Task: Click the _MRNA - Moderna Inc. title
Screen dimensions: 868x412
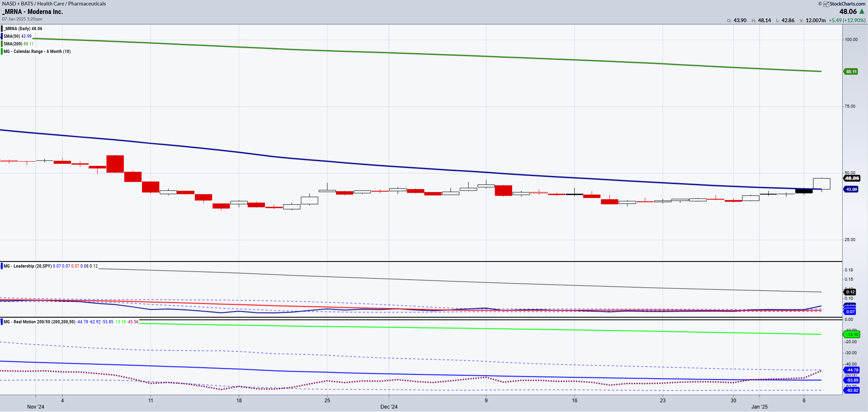Action: point(32,12)
